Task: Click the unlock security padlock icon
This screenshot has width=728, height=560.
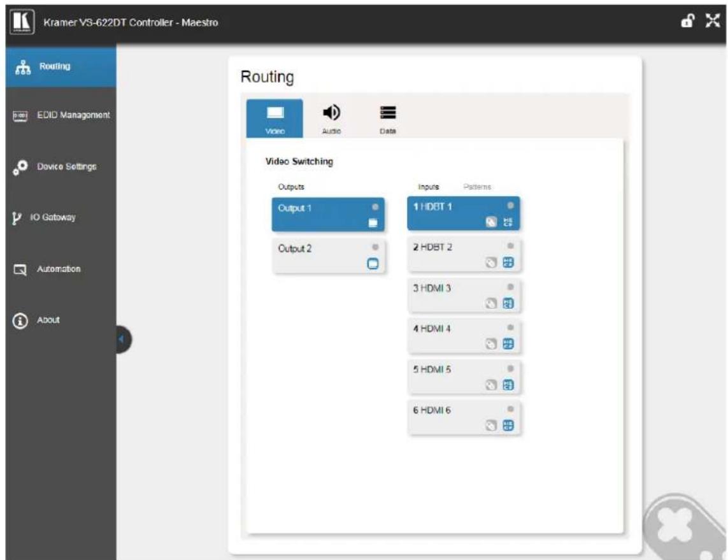Action: (688, 21)
